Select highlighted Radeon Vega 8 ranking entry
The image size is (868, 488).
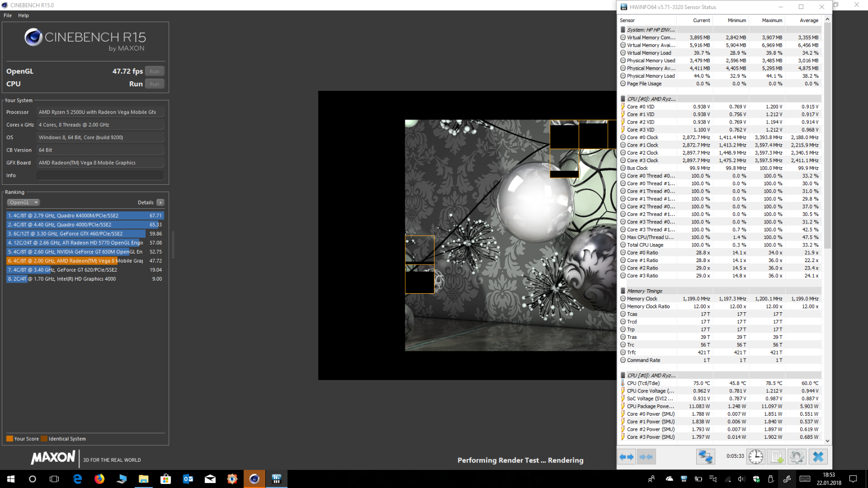(x=85, y=261)
